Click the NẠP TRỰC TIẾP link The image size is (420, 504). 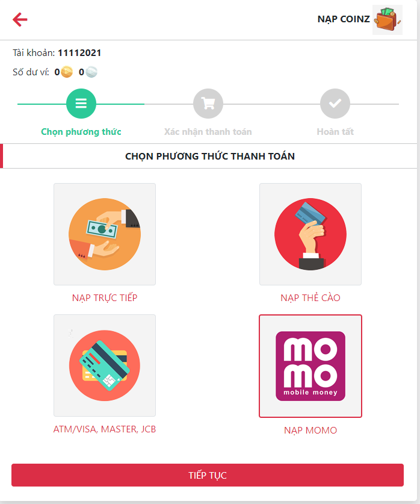pyautogui.click(x=105, y=298)
